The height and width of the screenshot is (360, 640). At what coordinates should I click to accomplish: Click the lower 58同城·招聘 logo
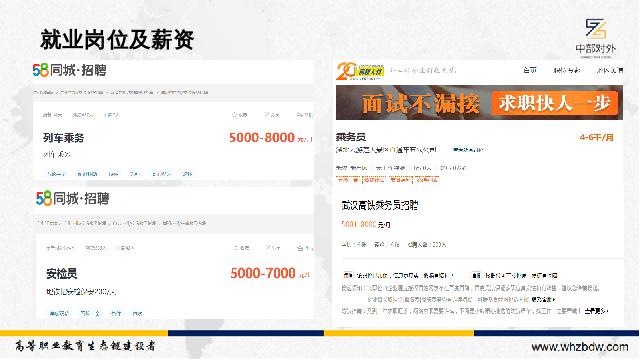tap(73, 199)
